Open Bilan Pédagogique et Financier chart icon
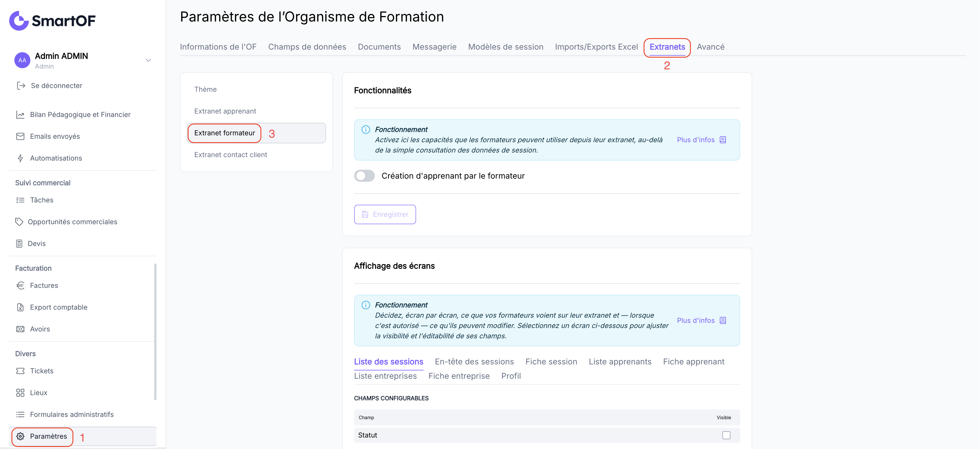Screen dimensions: 980x449 [x=20, y=114]
